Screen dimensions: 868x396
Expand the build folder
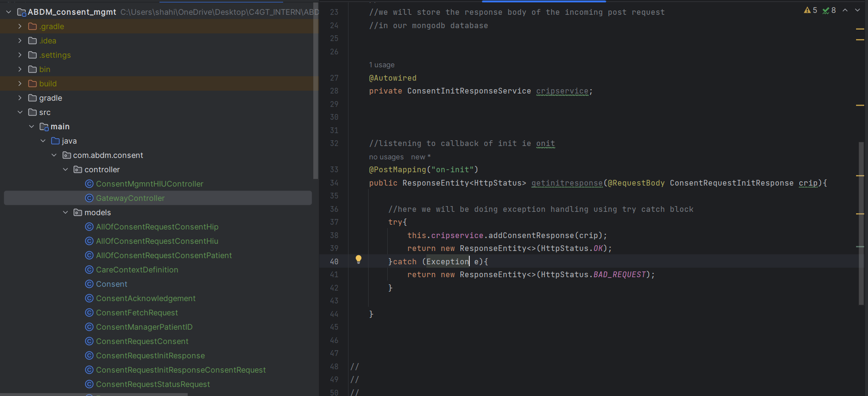click(20, 83)
